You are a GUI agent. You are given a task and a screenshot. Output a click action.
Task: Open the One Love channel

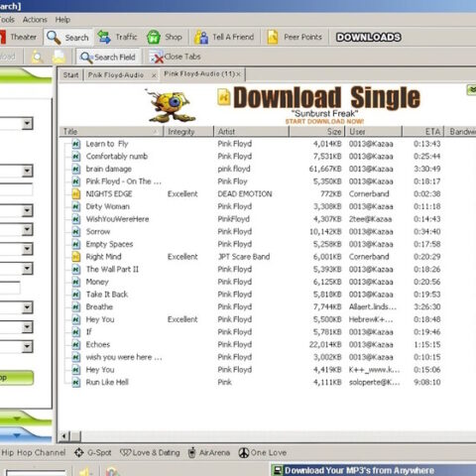point(263,452)
